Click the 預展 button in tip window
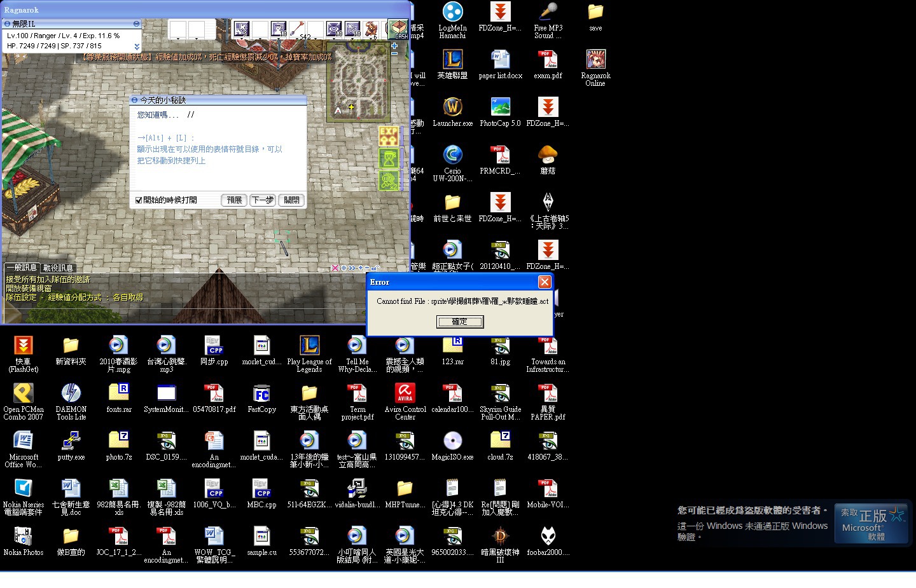916x588 pixels. coord(234,200)
